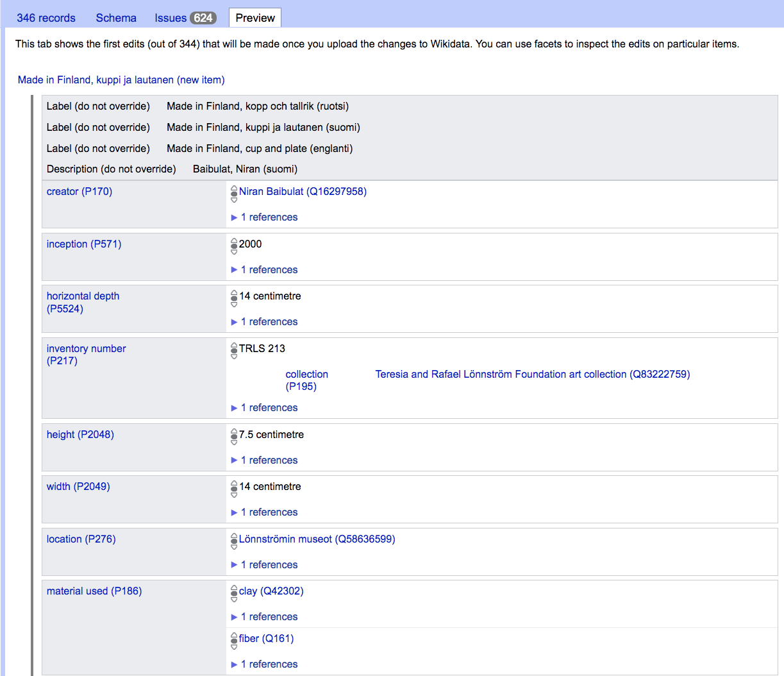This screenshot has width=784, height=676.
Task: Open inception (P571) property link
Action: 84,244
